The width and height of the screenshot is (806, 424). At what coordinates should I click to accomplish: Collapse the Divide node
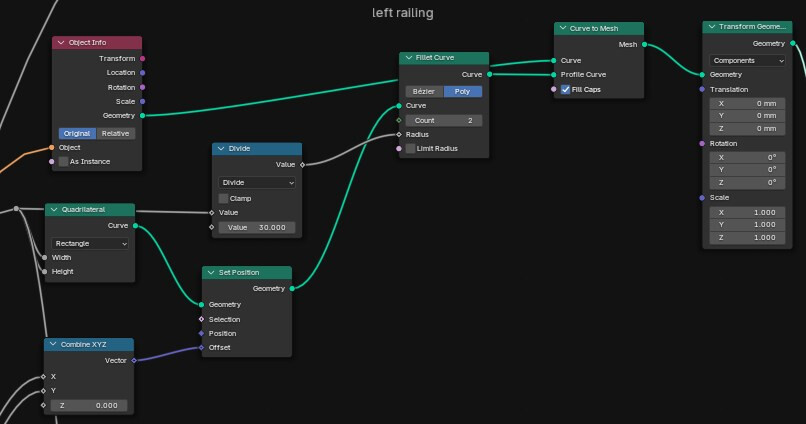[221, 149]
